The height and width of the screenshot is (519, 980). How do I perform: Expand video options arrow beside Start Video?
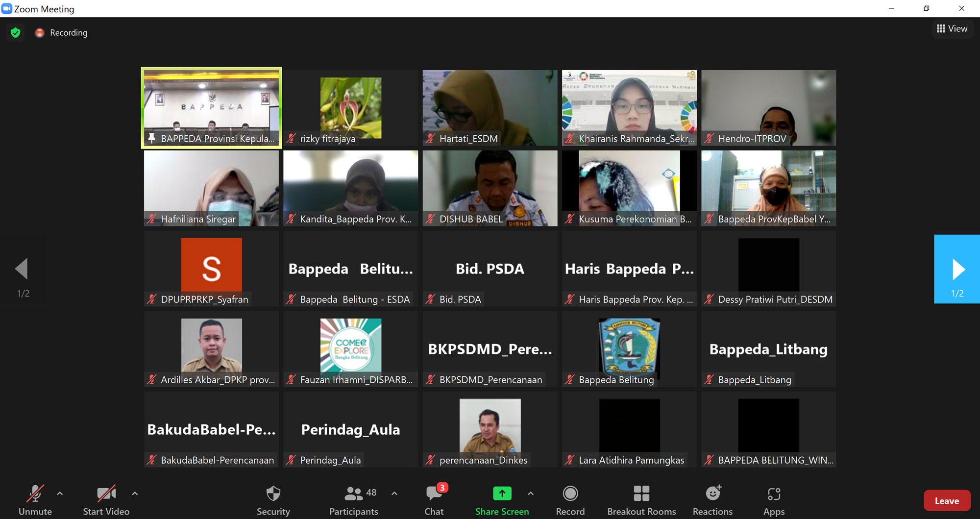point(135,494)
